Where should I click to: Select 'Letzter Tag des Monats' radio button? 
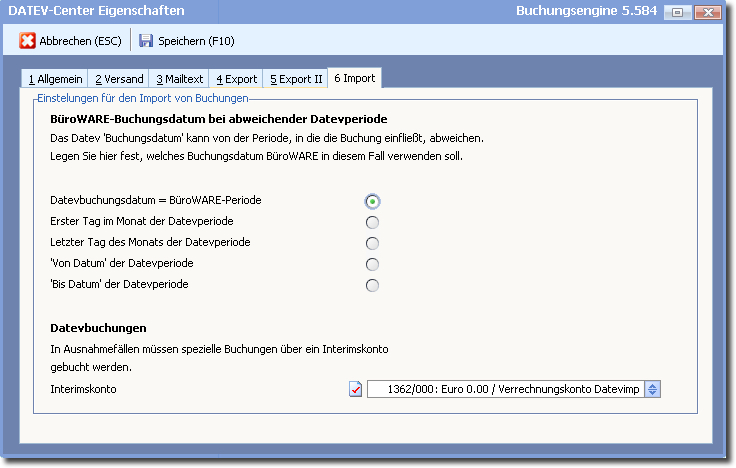(373, 243)
